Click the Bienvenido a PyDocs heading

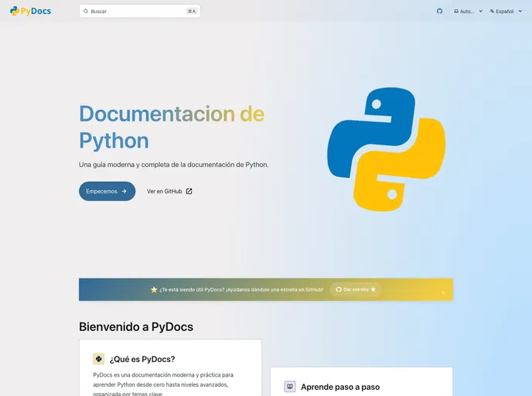(x=136, y=326)
